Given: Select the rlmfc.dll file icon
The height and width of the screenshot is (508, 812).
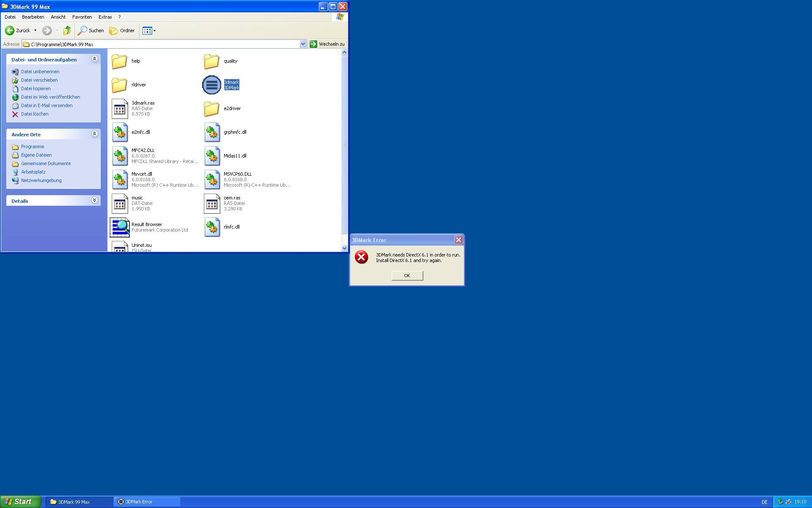Looking at the screenshot, I should click(212, 227).
